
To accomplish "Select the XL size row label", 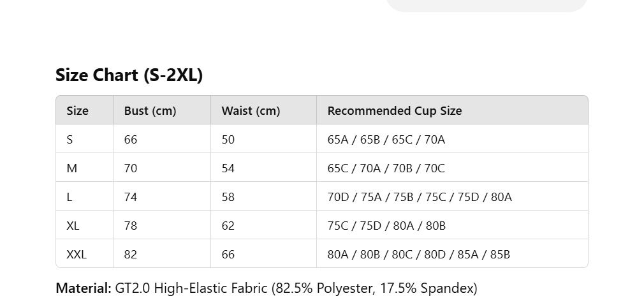I will click(x=73, y=225).
